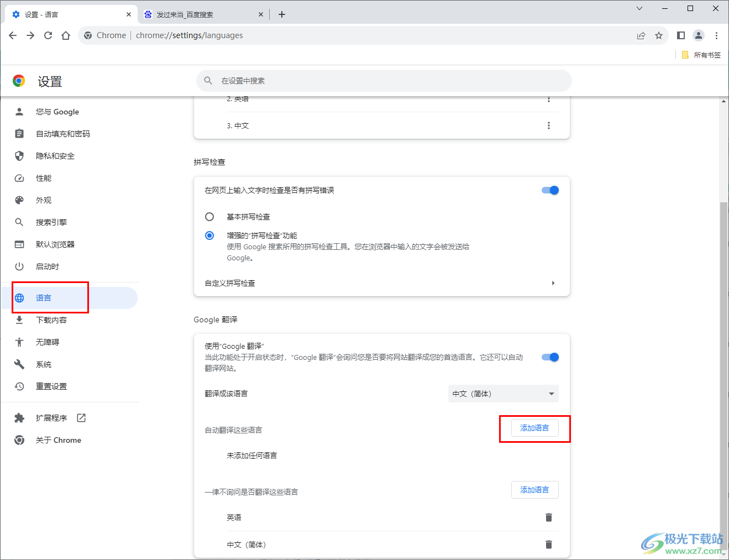The width and height of the screenshot is (729, 560).
Task: Open the home page icon
Action: [x=66, y=35]
